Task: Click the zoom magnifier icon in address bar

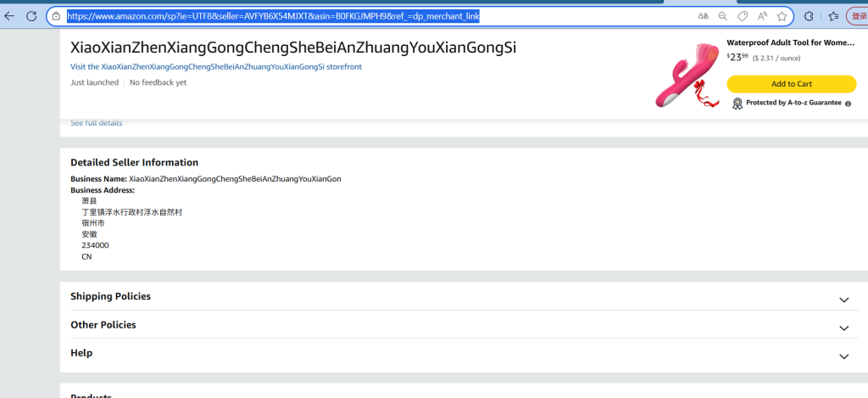Action: click(723, 16)
